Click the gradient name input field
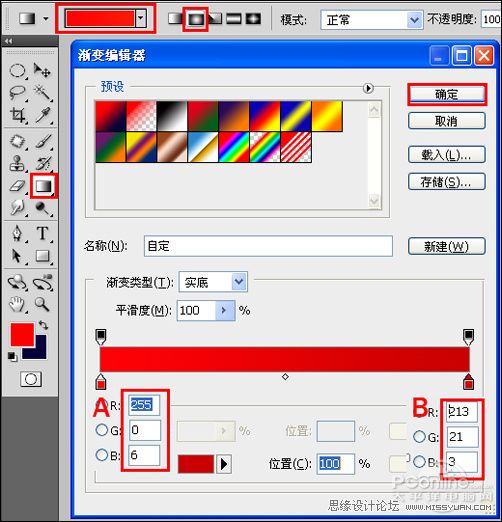The image size is (502, 522). (x=268, y=246)
